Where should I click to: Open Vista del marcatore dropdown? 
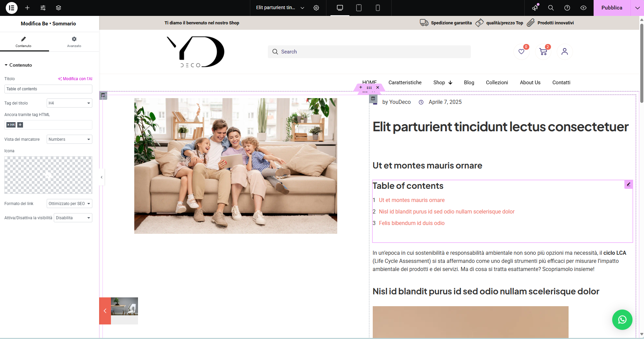pos(69,139)
